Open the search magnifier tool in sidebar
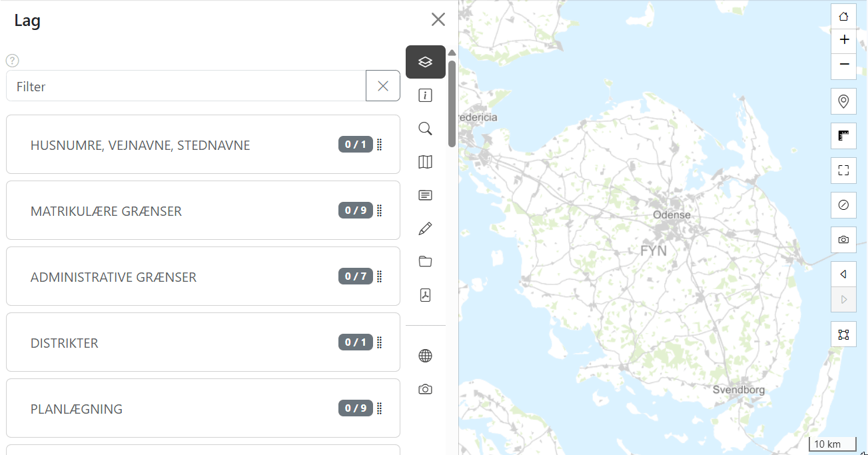 tap(425, 129)
